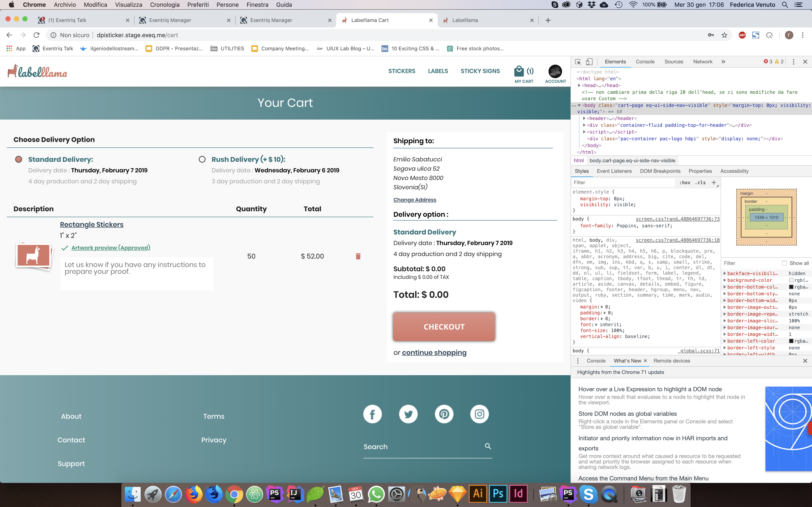Open the Cronologia menu in menu bar

[x=165, y=5]
